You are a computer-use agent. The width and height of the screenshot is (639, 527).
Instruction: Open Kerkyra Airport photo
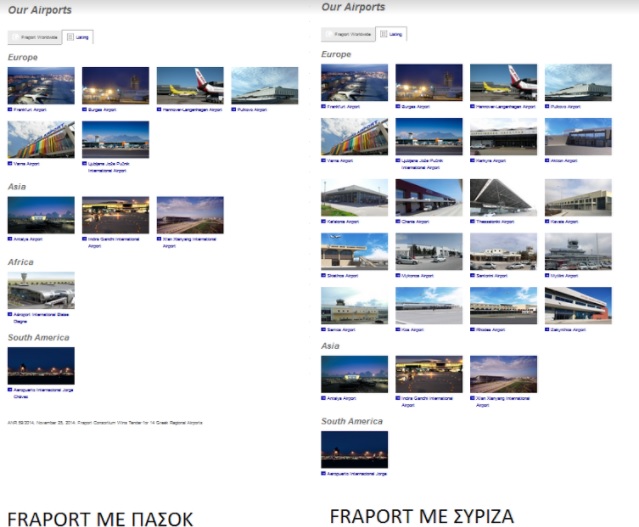tap(504, 137)
